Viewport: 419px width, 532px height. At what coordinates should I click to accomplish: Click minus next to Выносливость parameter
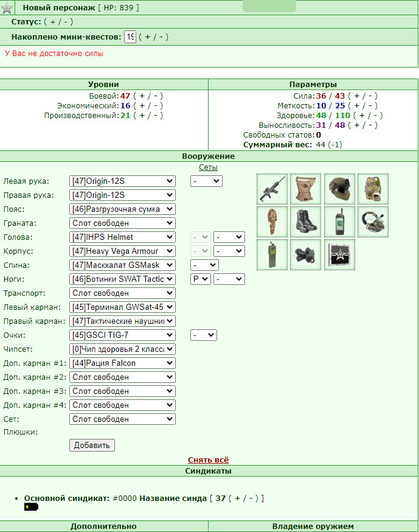click(370, 125)
